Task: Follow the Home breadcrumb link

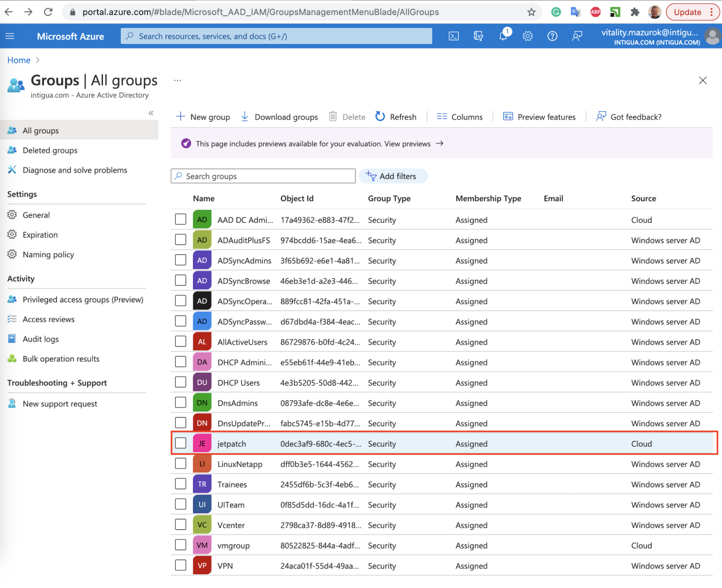Action: click(19, 60)
